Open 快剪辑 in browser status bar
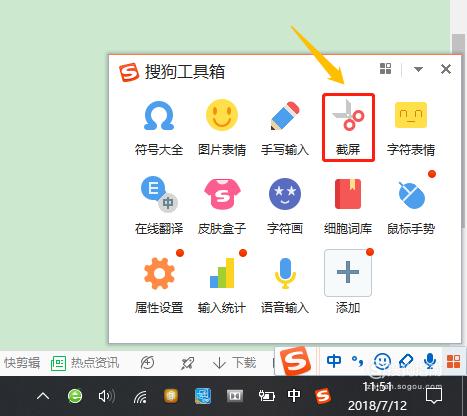Viewport: 467px width, 416px height. pyautogui.click(x=22, y=363)
